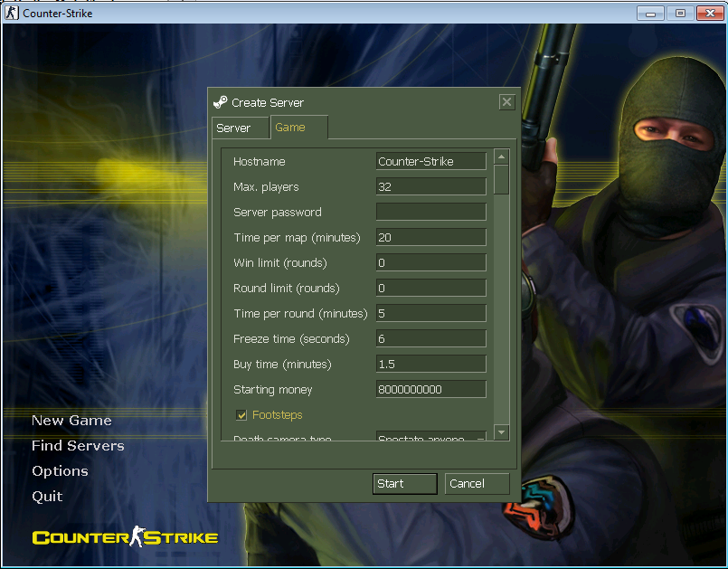The height and width of the screenshot is (569, 728).
Task: Cancel the server creation
Action: pos(477,483)
